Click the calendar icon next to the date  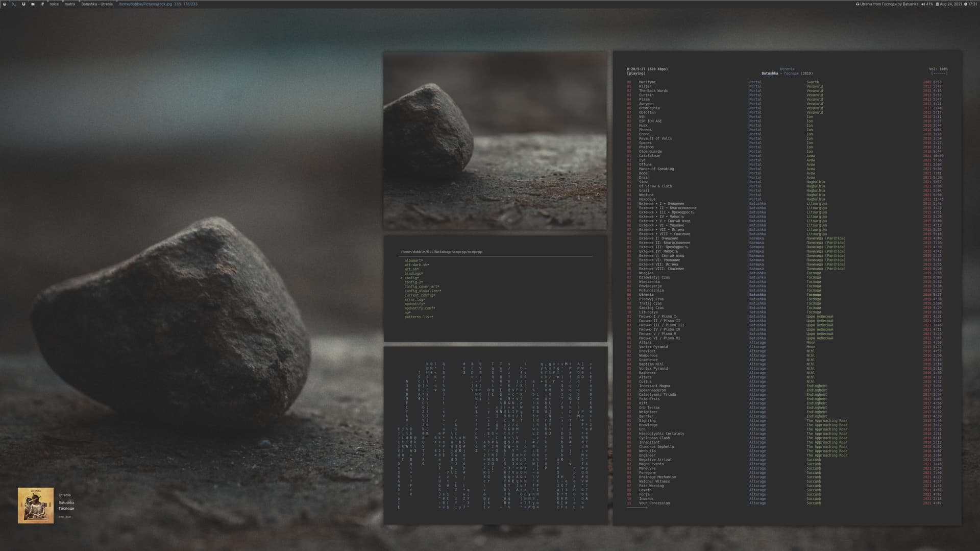tap(937, 4)
